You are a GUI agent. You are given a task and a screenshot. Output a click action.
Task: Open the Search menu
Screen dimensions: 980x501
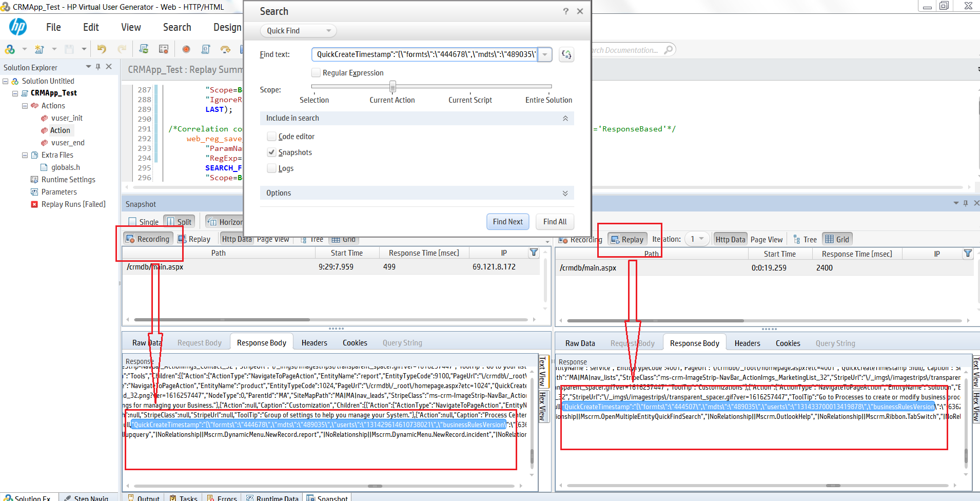tap(177, 27)
